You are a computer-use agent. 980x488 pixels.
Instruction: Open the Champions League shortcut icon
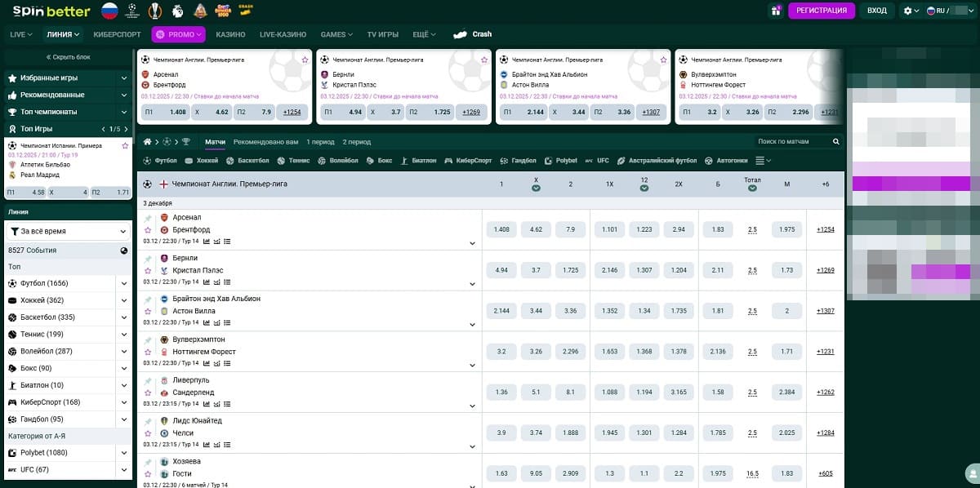(x=132, y=11)
